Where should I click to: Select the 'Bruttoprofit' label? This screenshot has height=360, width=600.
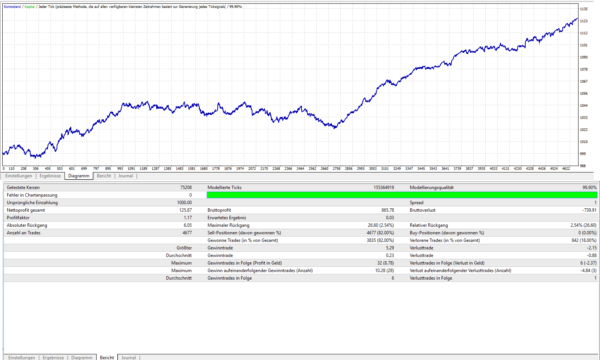click(x=219, y=210)
